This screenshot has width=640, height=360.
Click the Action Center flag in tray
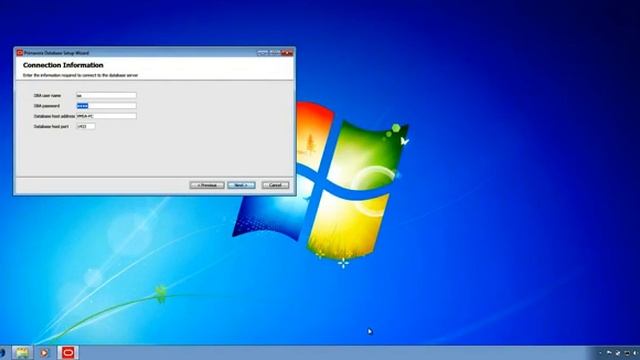click(609, 353)
